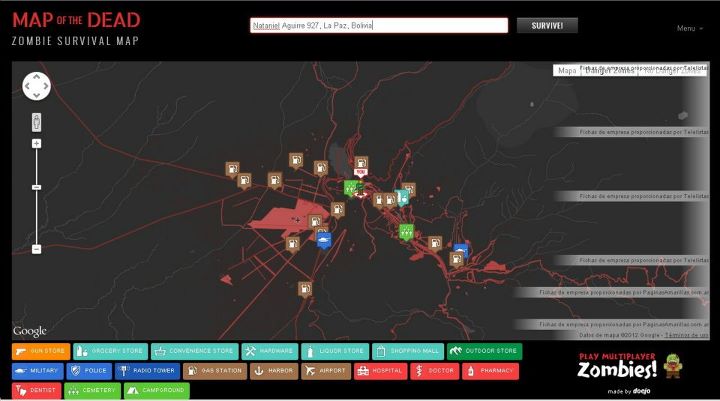Open the Play Multiplayer Zombies! banner
Image resolution: width=720 pixels, height=401 pixels.
[629, 366]
